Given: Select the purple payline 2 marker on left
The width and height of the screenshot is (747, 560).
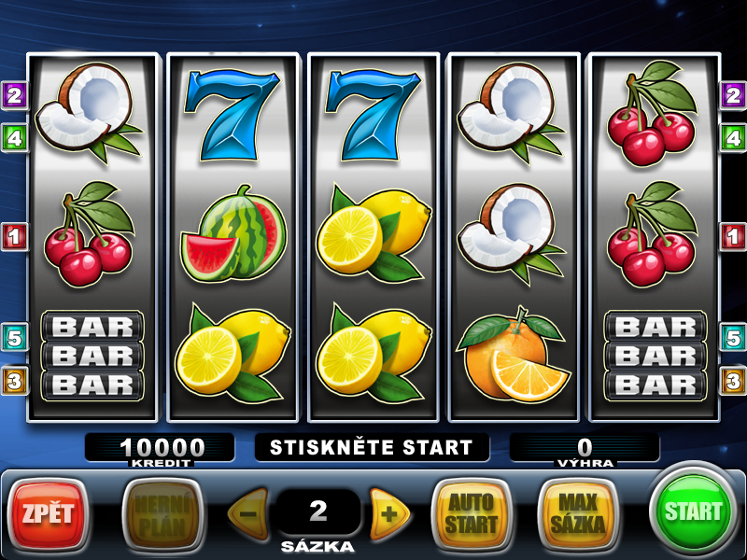Looking at the screenshot, I should pyautogui.click(x=14, y=96).
